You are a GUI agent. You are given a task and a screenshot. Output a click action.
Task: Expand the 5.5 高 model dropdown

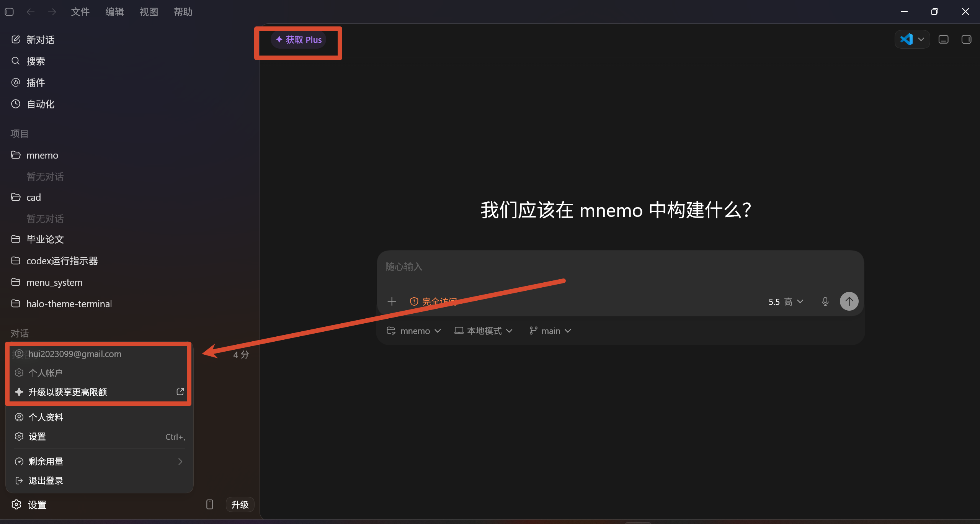tap(786, 302)
